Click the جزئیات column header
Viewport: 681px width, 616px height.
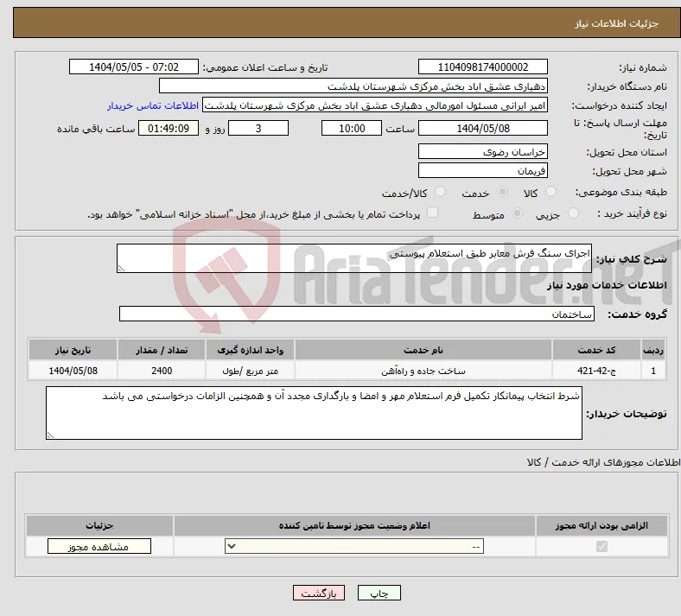99,525
